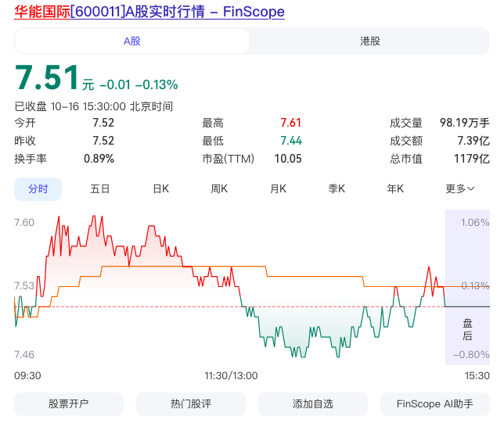This screenshot has height=430, width=504.
Task: Click the 最高 label
Action: (x=213, y=123)
